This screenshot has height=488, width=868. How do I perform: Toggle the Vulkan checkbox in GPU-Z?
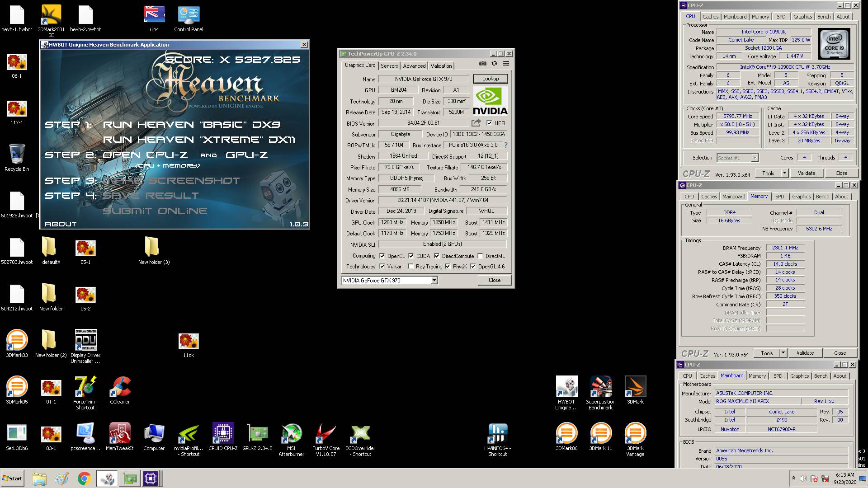tap(382, 266)
